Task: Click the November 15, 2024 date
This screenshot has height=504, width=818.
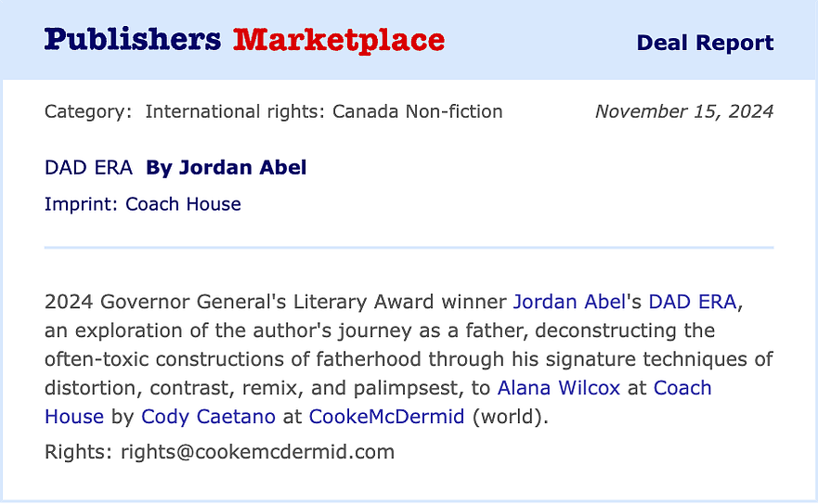Action: click(684, 111)
